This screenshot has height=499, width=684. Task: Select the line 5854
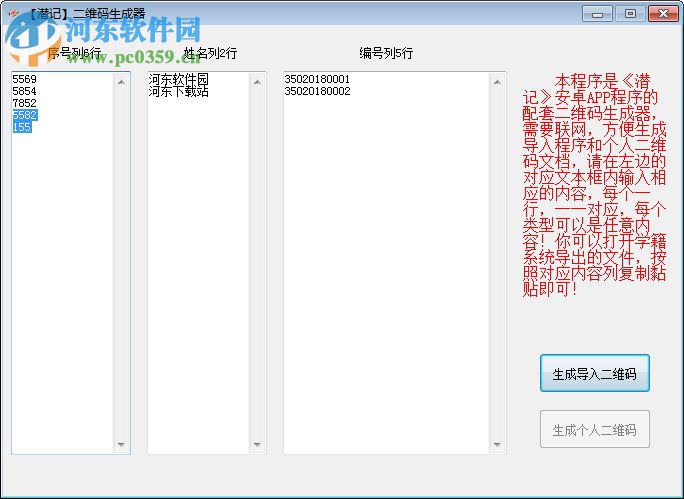pos(24,91)
